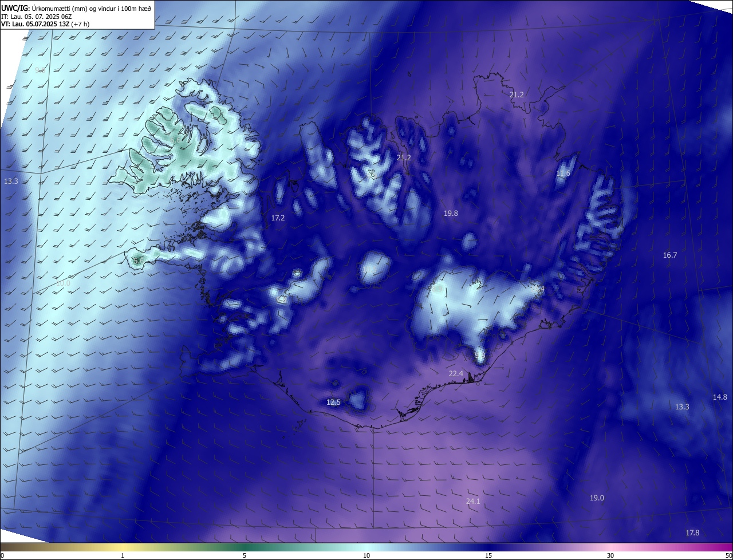Click the 13.3 value next to 14.8
This screenshot has height=560, width=733.
click(x=681, y=407)
